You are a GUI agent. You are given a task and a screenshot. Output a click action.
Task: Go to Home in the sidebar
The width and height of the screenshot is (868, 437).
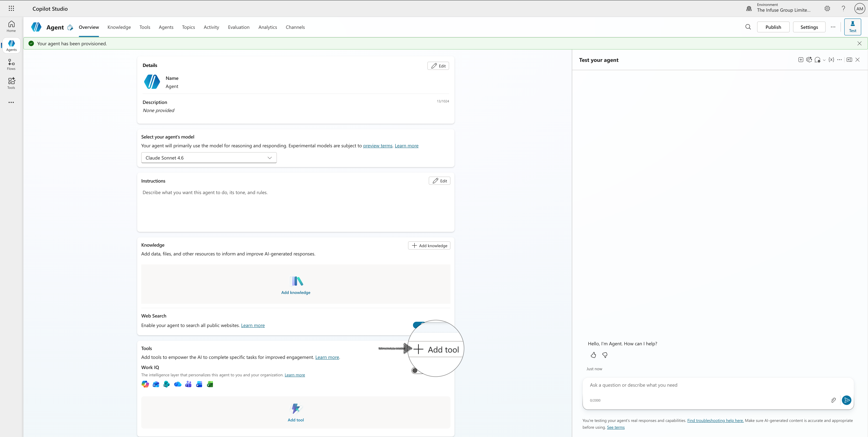[11, 27]
